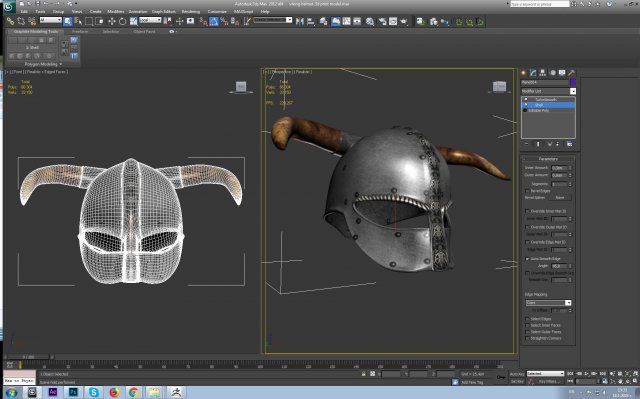640x399 pixels.
Task: Switch to the Freeform ribbon tab
Action: point(80,31)
